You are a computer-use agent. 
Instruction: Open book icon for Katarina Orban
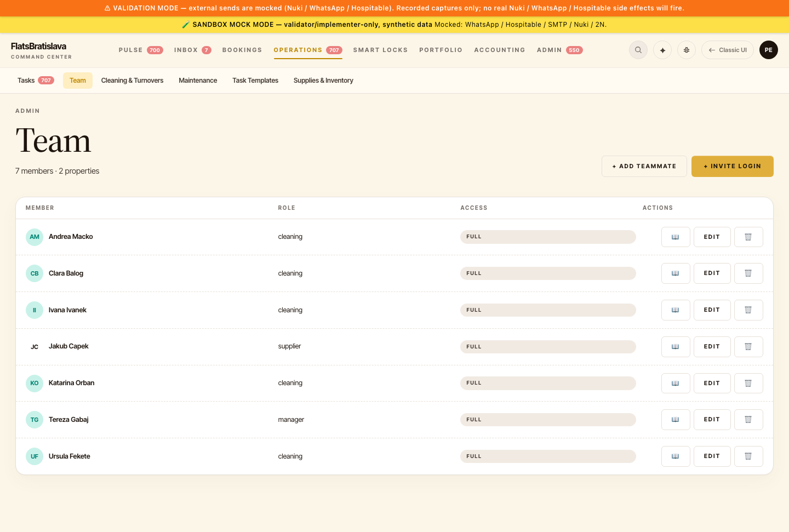676,383
